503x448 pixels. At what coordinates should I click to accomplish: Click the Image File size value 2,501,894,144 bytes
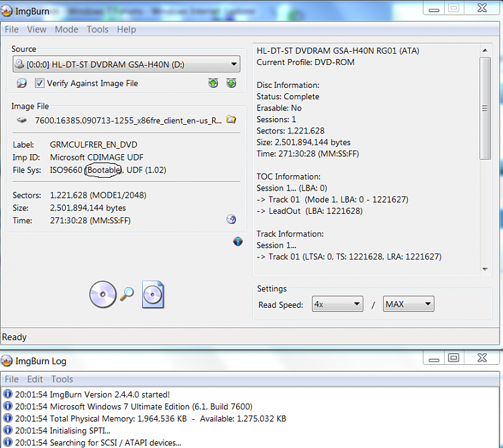tap(88, 208)
